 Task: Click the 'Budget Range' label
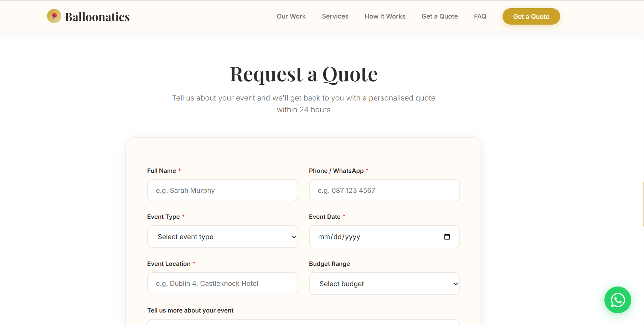coord(329,264)
